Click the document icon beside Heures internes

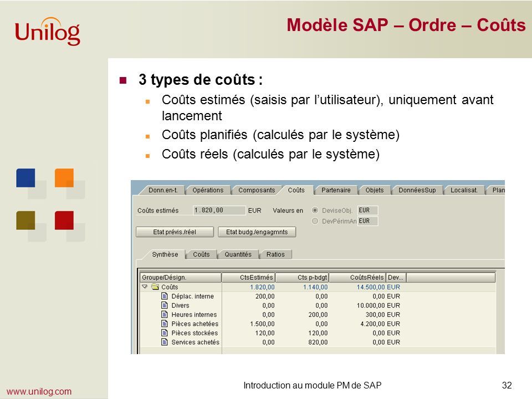pos(165,315)
